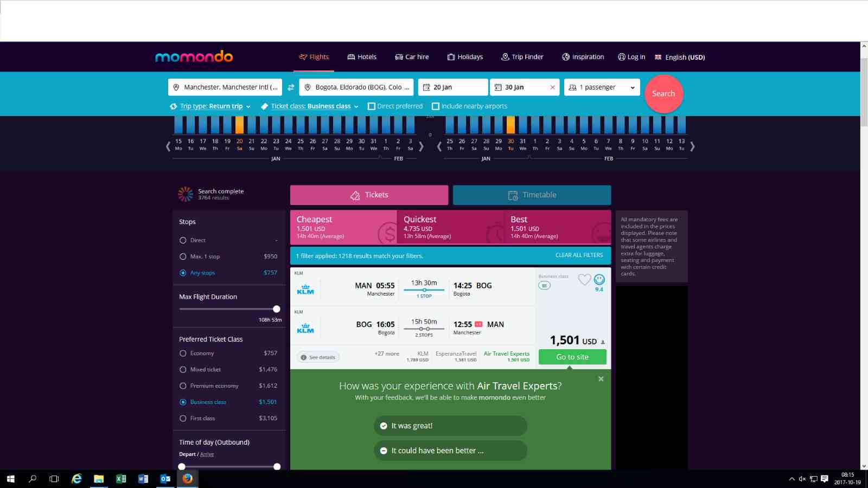Click the momondo logo
868x488 pixels.
[194, 56]
